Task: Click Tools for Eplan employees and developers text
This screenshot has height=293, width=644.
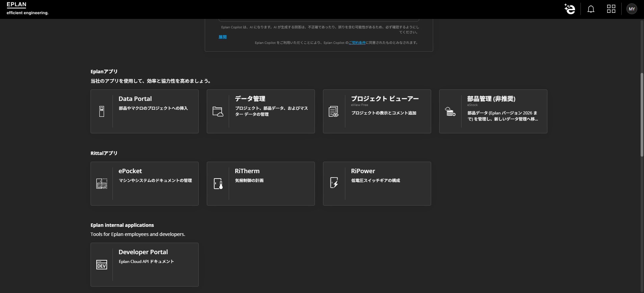Action: [138, 234]
